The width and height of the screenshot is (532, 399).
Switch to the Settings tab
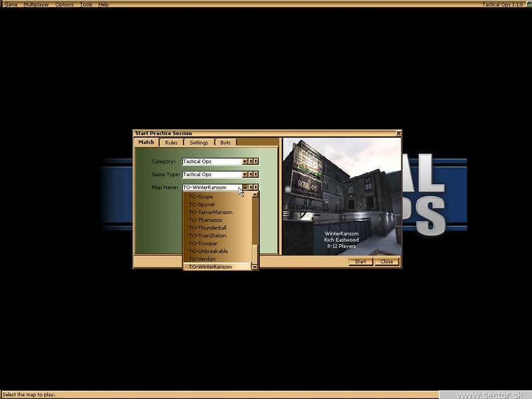[199, 142]
